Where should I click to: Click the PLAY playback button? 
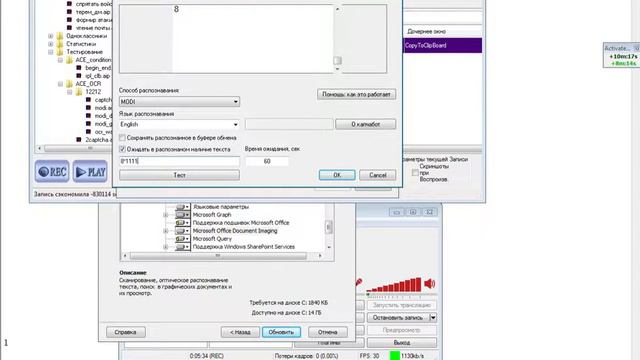click(90, 171)
